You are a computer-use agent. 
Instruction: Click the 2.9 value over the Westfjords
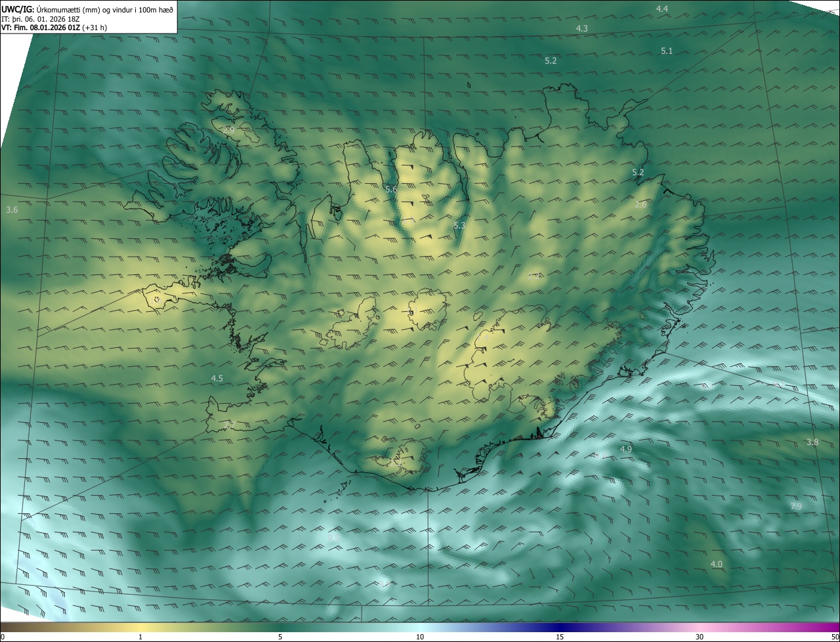(228, 131)
